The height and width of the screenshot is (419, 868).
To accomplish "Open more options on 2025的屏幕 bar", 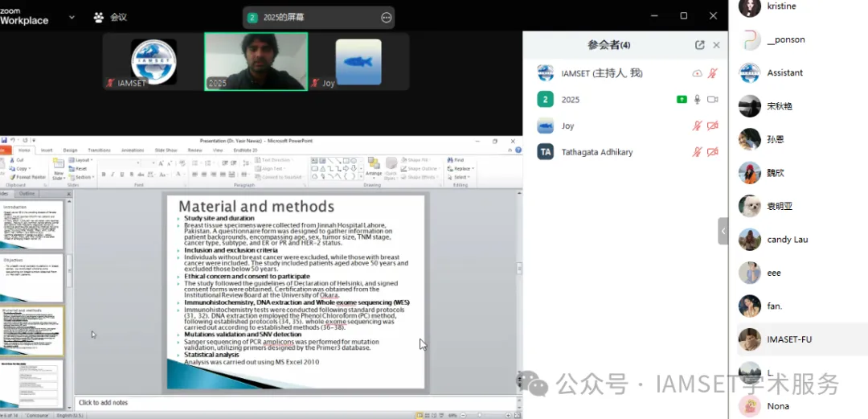I will [x=387, y=17].
